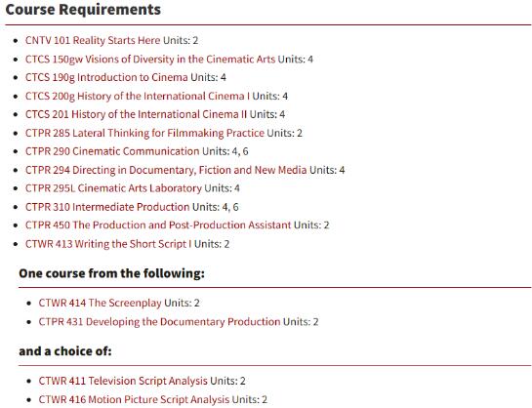This screenshot has height=408, width=532.
Task: Open CTPR 294 Directing in Documentary course
Action: click(166, 170)
